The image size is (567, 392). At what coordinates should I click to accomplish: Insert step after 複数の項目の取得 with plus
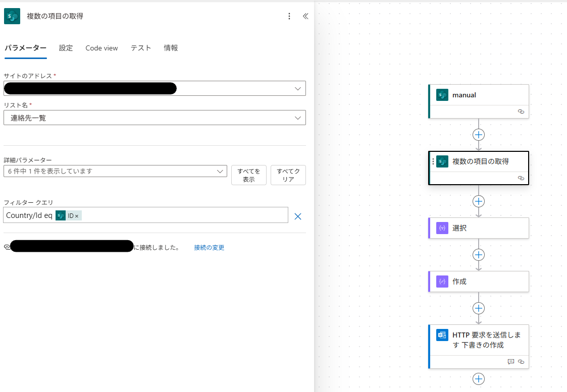pyautogui.click(x=479, y=201)
